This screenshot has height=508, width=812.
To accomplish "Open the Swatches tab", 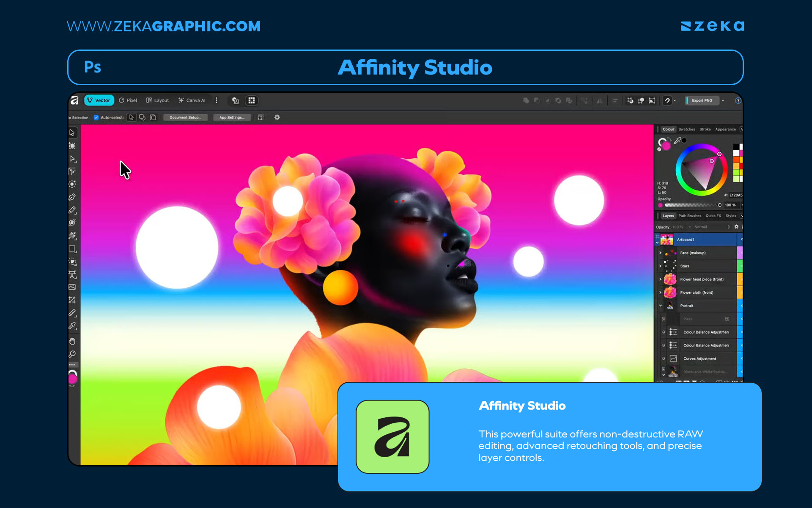I will pyautogui.click(x=687, y=129).
